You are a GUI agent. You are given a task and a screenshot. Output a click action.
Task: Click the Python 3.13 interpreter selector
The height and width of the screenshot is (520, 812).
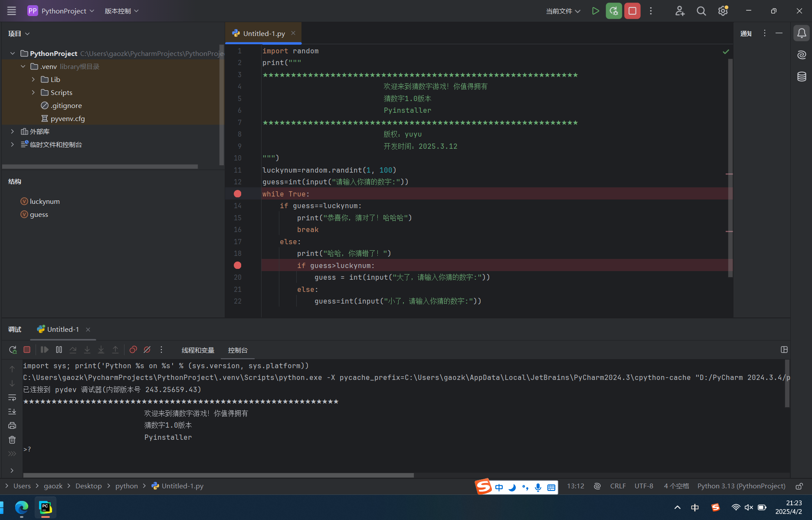tap(741, 486)
